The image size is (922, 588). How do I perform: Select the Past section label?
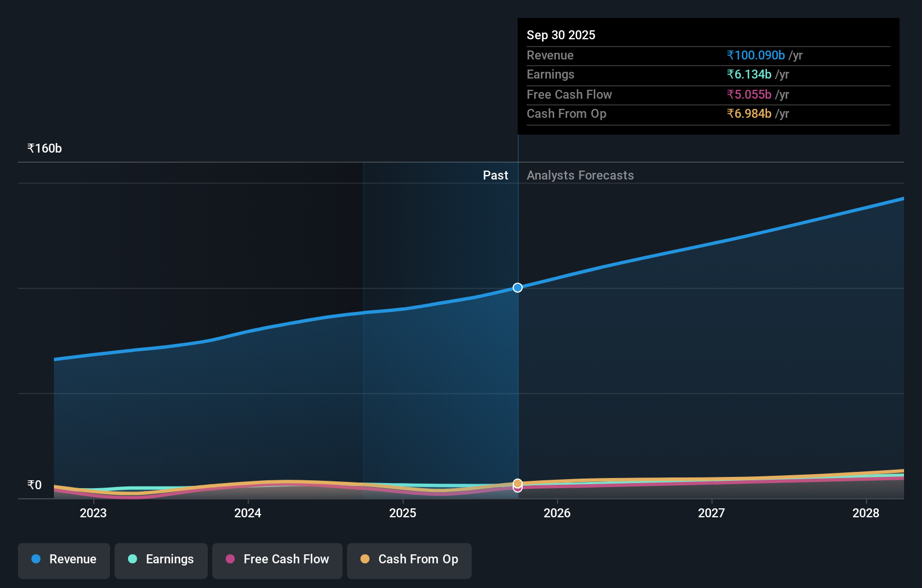click(495, 175)
